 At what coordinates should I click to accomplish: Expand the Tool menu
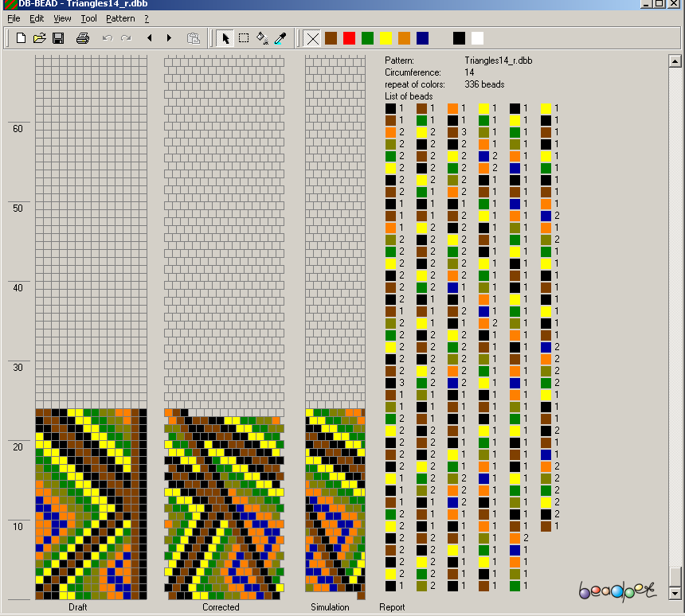coord(88,18)
